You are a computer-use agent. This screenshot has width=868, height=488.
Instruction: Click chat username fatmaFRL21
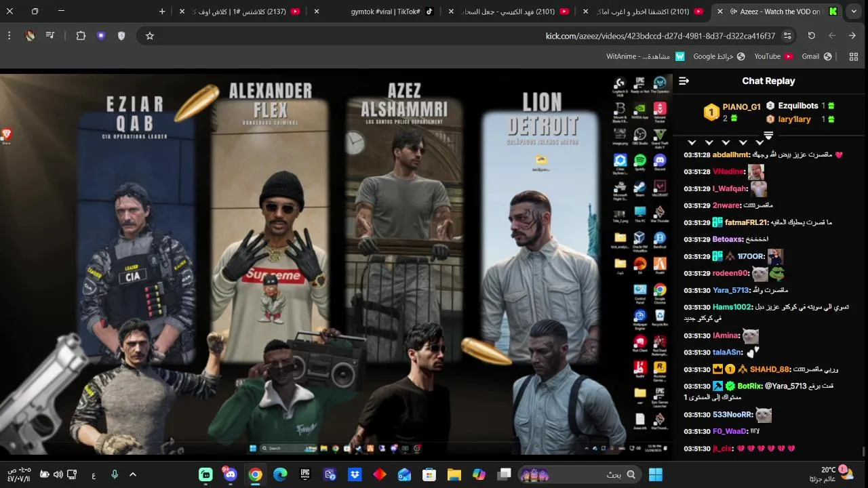point(746,222)
